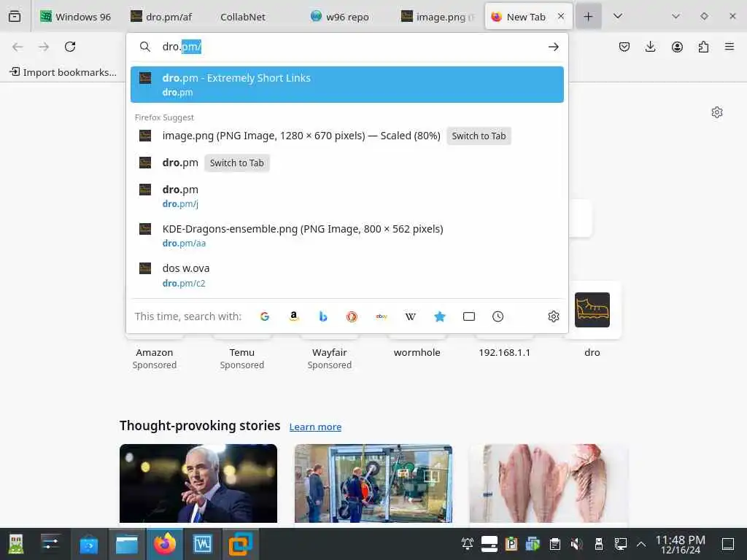Open Learn more link near stories

tap(315, 427)
